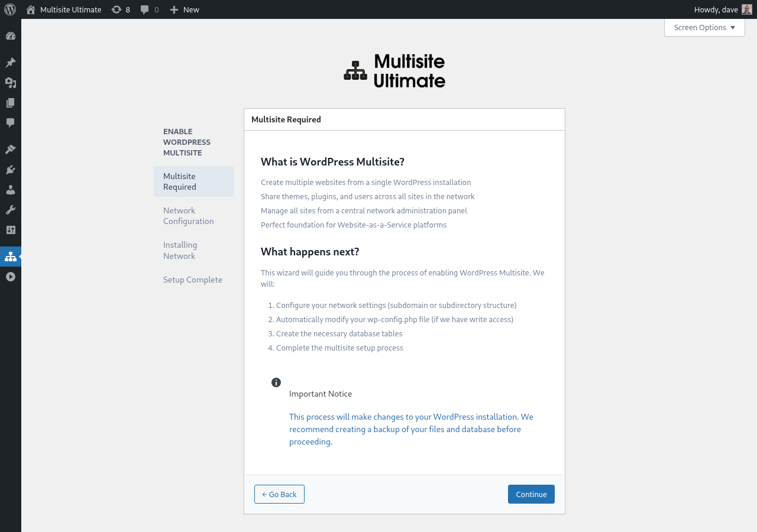Image resolution: width=757 pixels, height=532 pixels.
Task: Select the Installing Network wizard step
Action: (194, 250)
